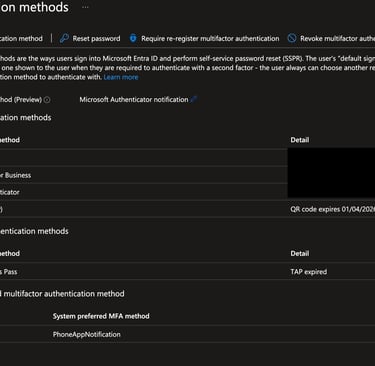The image size is (375, 366).
Task: Select Revoke multifactor authentication sessions command
Action: (337, 38)
